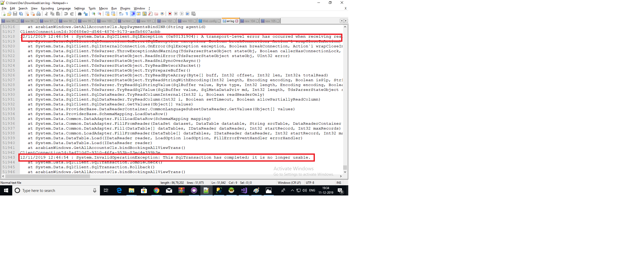Click the Save file toolbar icon
644x254 pixels.
coord(15,14)
